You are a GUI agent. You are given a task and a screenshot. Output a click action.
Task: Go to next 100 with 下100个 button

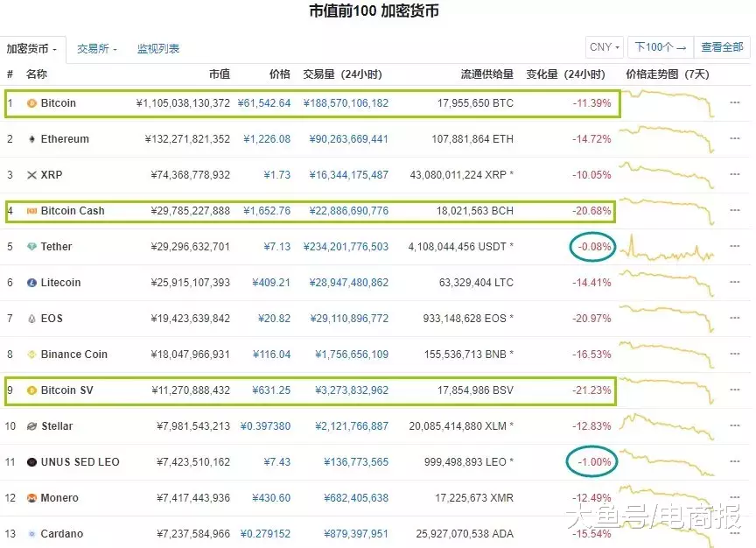[x=660, y=47]
